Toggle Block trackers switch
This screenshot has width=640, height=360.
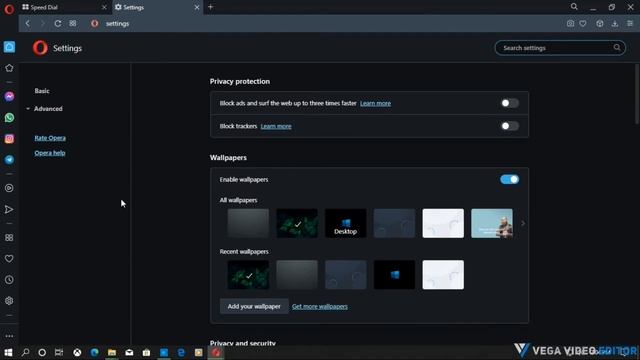tap(509, 126)
